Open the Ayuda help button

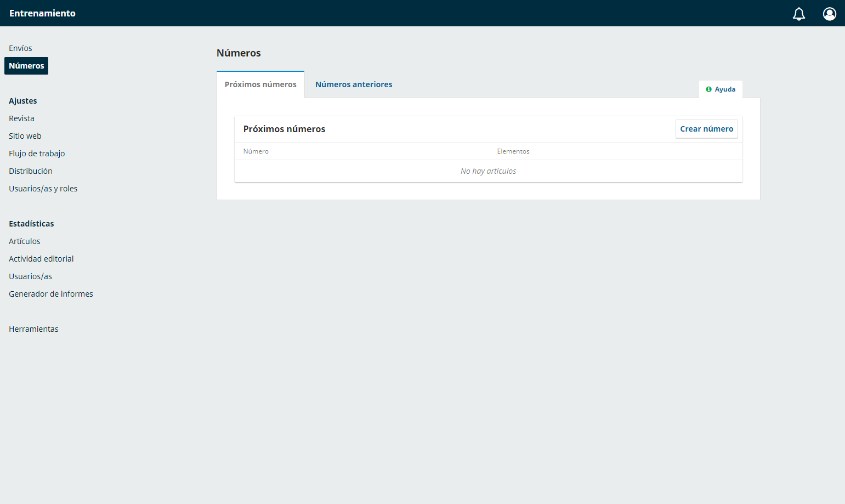pos(721,89)
